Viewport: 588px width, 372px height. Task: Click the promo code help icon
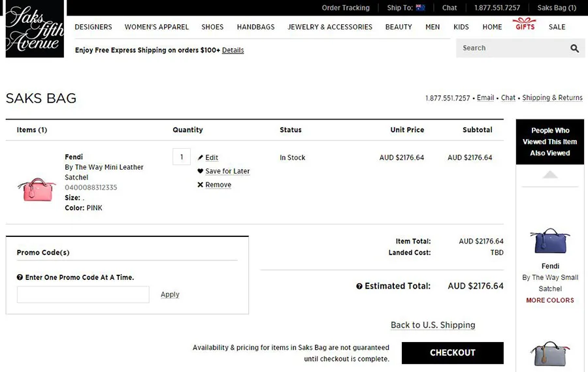(x=20, y=277)
